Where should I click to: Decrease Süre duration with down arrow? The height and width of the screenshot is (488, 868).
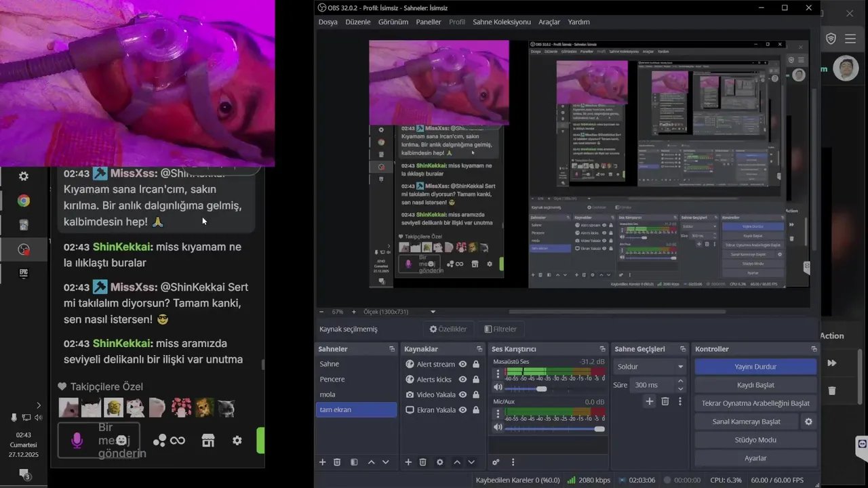coord(681,388)
